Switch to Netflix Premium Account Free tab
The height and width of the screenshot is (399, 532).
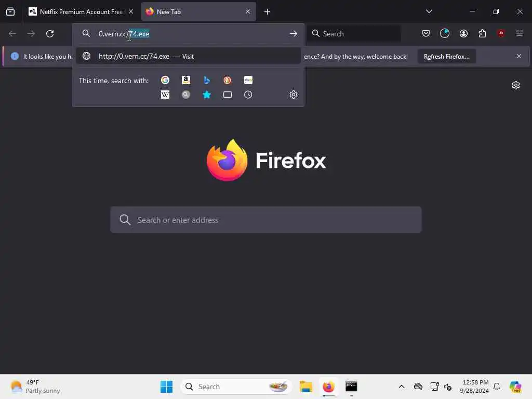(81, 12)
